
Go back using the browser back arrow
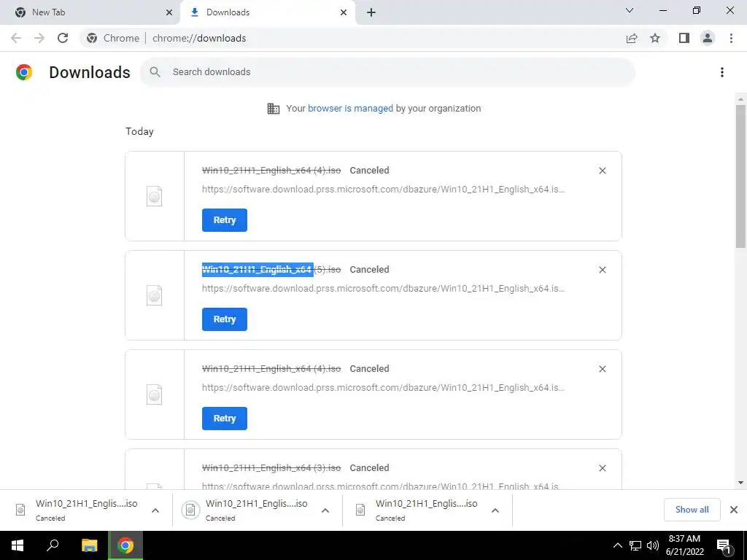click(x=16, y=38)
